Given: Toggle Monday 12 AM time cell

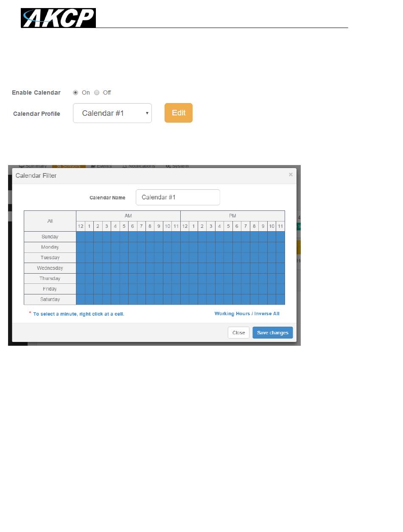Looking at the screenshot, I should coord(81,247).
